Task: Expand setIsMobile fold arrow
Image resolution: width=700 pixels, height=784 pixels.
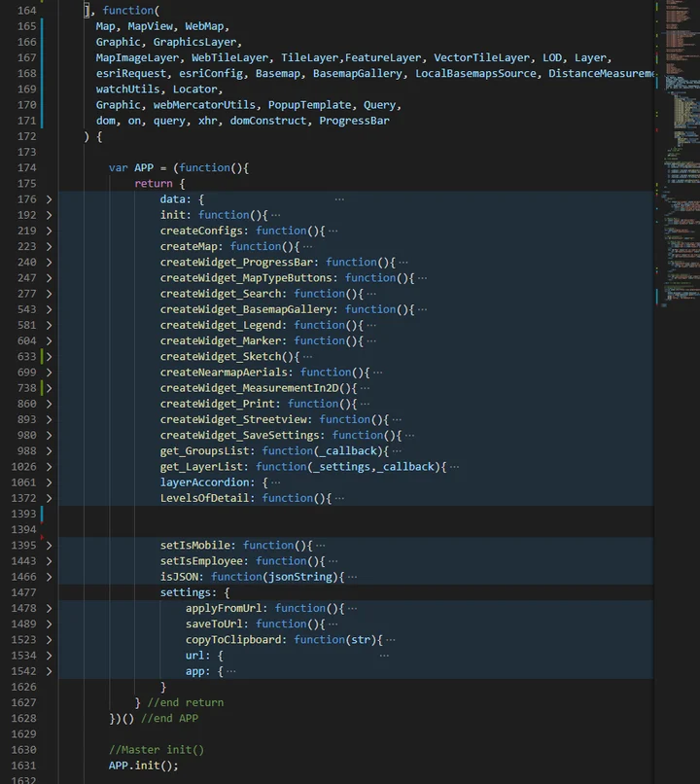Action: pos(49,546)
